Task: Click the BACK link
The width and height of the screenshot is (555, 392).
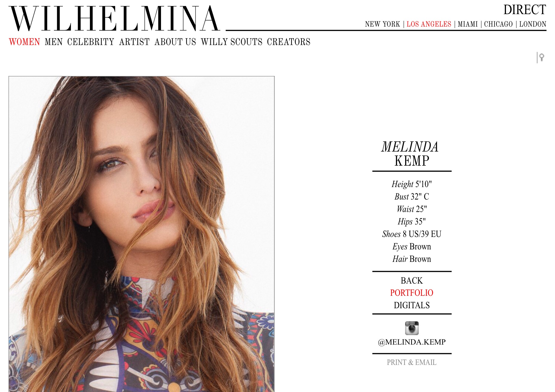Action: pos(412,280)
